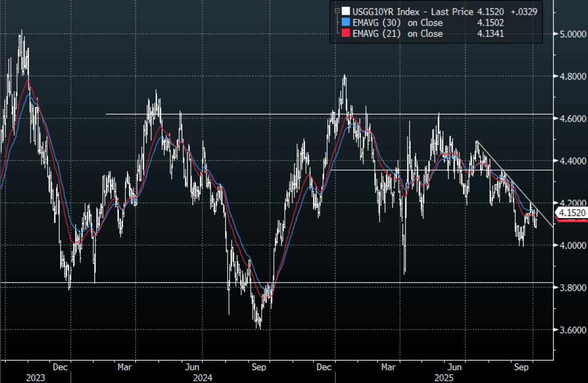The width and height of the screenshot is (588, 383).
Task: Click the 4.1520 last price tag on the axis
Action: point(570,213)
